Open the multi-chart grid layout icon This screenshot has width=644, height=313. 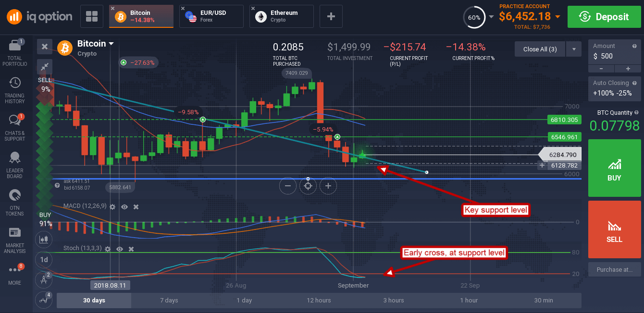[92, 16]
